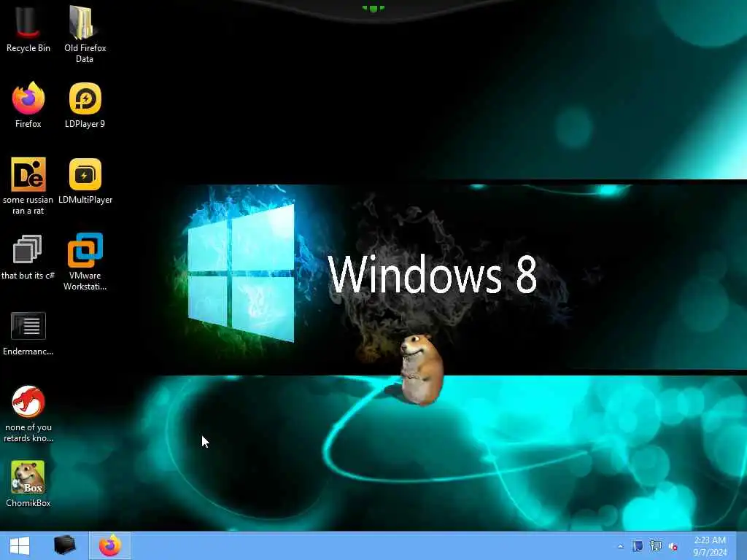Show hidden tray icons arrow
The width and height of the screenshot is (747, 560).
(x=620, y=546)
